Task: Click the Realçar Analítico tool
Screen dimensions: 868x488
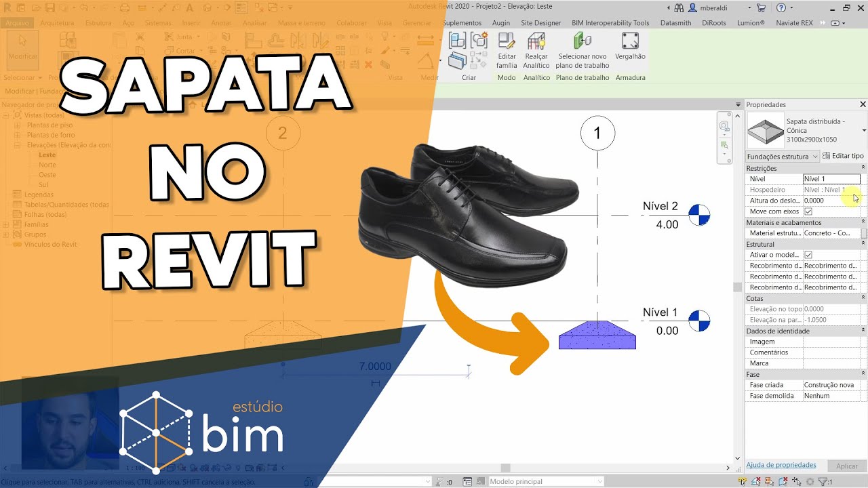Action: coord(536,50)
